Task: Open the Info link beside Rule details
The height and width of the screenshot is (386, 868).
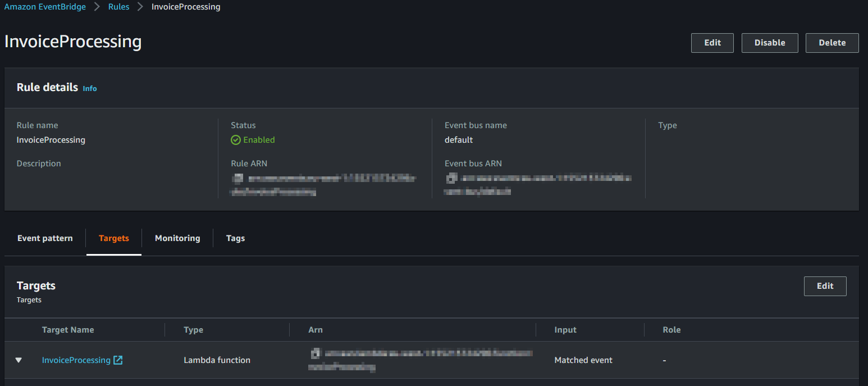Action: click(x=90, y=89)
